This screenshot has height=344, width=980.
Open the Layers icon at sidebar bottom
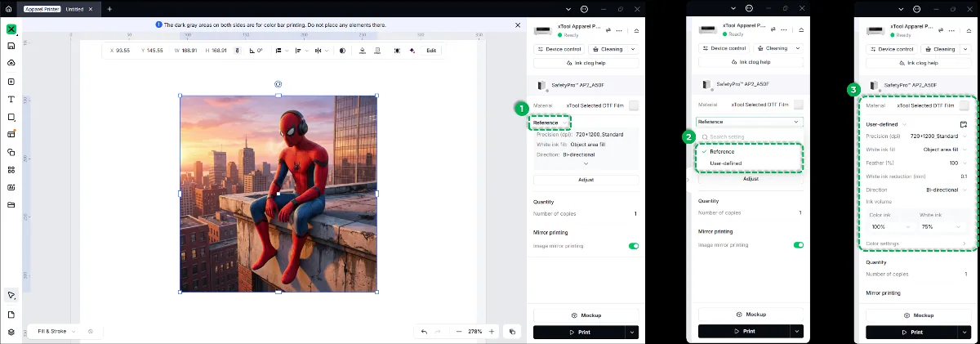click(11, 332)
